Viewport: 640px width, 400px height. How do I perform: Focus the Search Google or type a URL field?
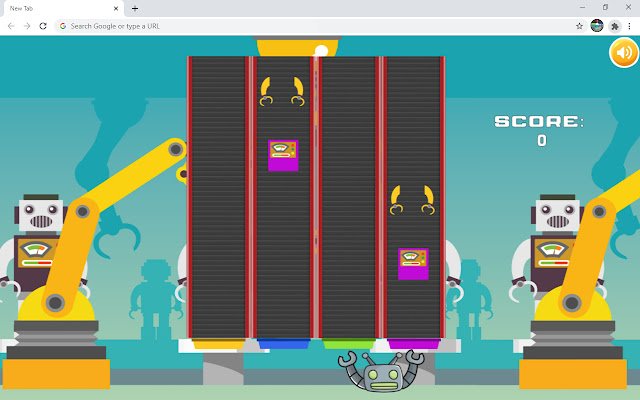pos(314,26)
